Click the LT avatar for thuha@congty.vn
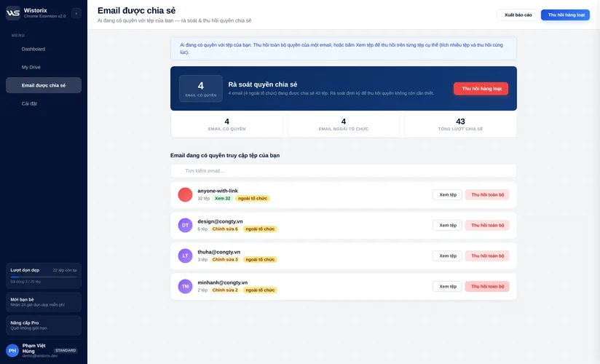The width and height of the screenshot is (600, 364). [x=185, y=256]
